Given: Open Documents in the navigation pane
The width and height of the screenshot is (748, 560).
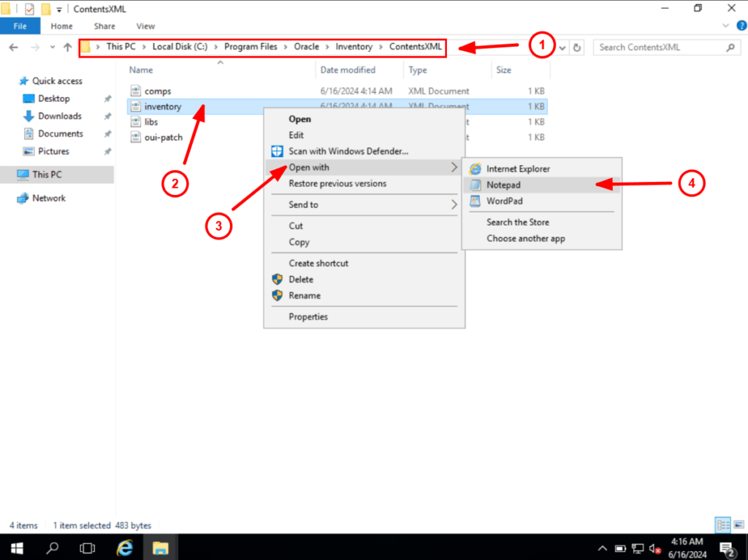Looking at the screenshot, I should (53, 134).
